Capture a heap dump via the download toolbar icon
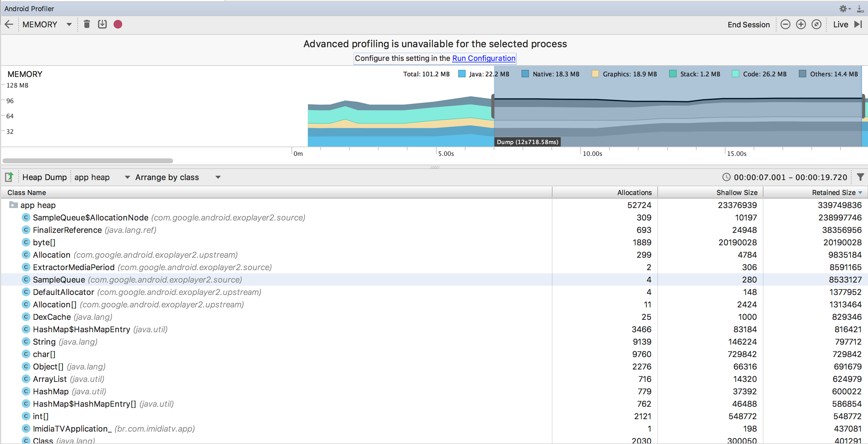 (102, 24)
